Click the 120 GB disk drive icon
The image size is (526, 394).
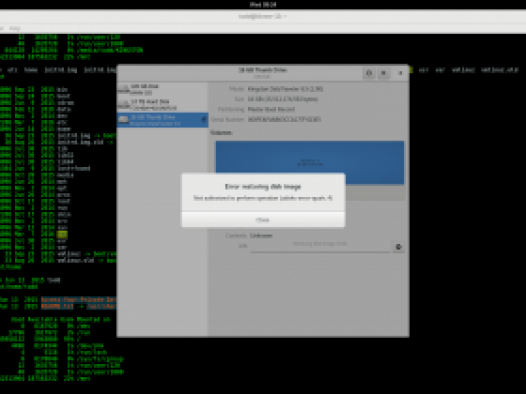pyautogui.click(x=123, y=89)
